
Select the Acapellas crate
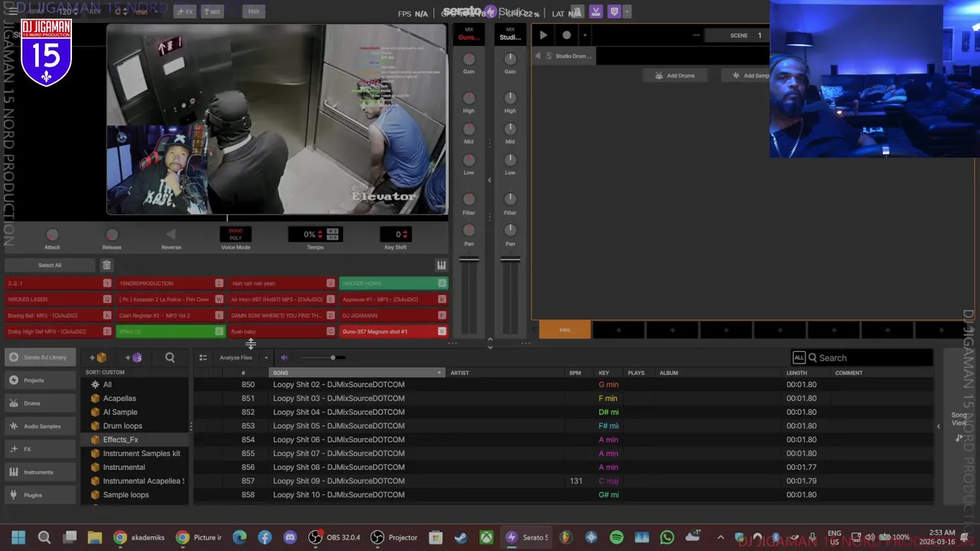click(135, 398)
